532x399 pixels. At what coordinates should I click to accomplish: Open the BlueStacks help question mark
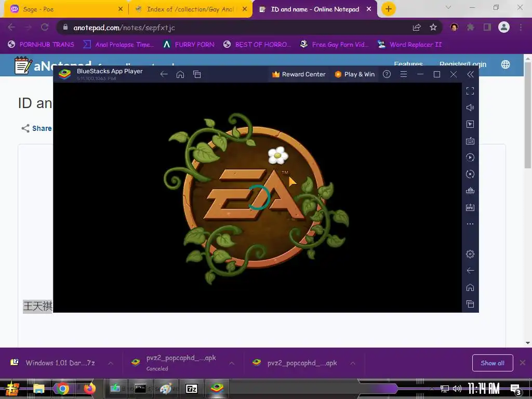(x=387, y=74)
